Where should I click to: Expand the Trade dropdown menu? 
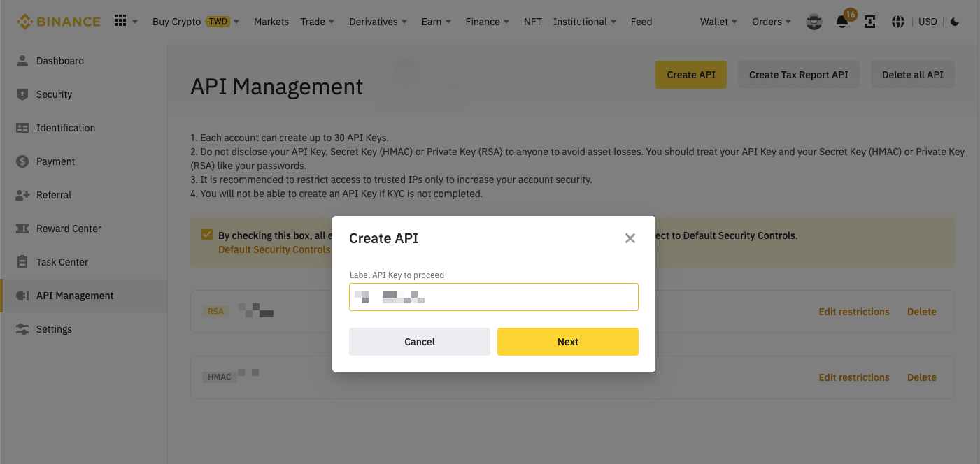click(x=318, y=22)
